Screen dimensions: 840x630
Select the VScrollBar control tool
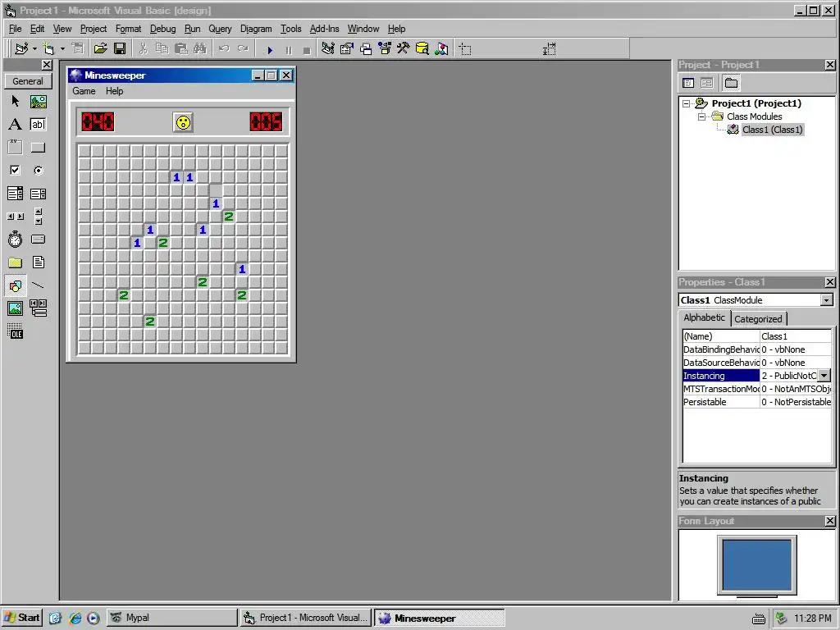[38, 217]
